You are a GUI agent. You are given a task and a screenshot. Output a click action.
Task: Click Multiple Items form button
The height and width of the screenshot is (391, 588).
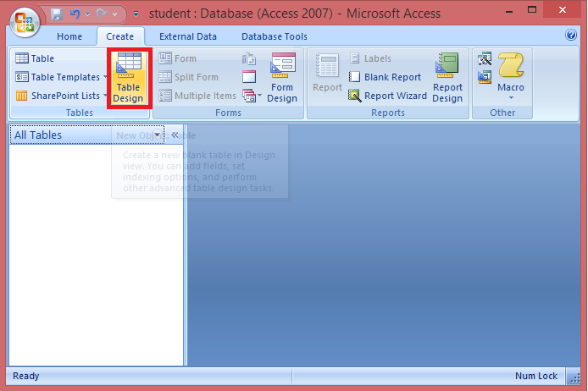197,96
